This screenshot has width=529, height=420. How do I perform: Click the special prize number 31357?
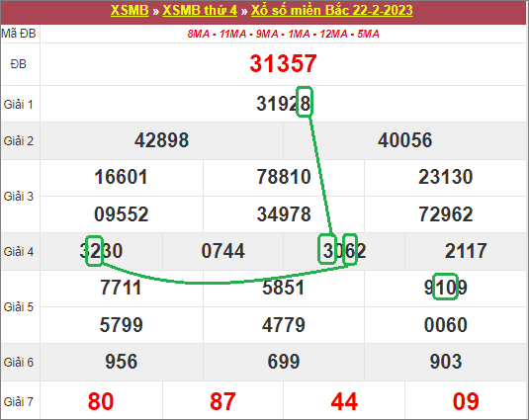[x=283, y=63]
